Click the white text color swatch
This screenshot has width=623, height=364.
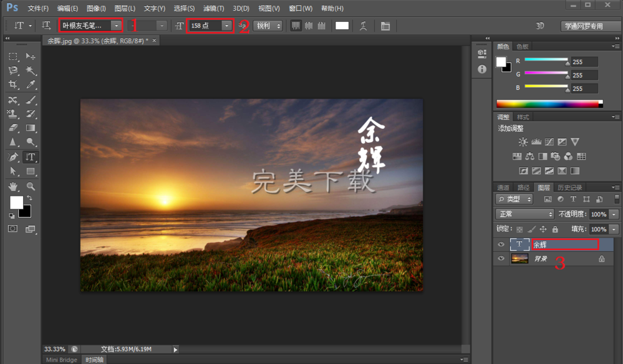(x=342, y=26)
